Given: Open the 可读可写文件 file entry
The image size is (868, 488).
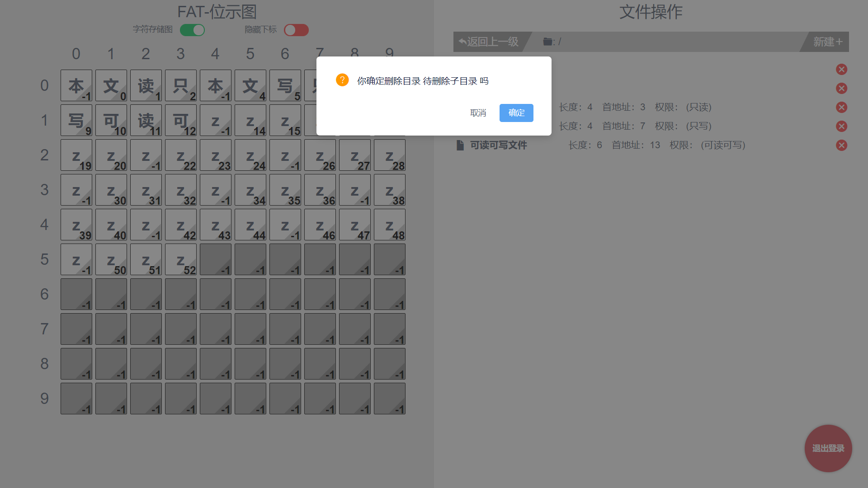Looking at the screenshot, I should pyautogui.click(x=498, y=145).
